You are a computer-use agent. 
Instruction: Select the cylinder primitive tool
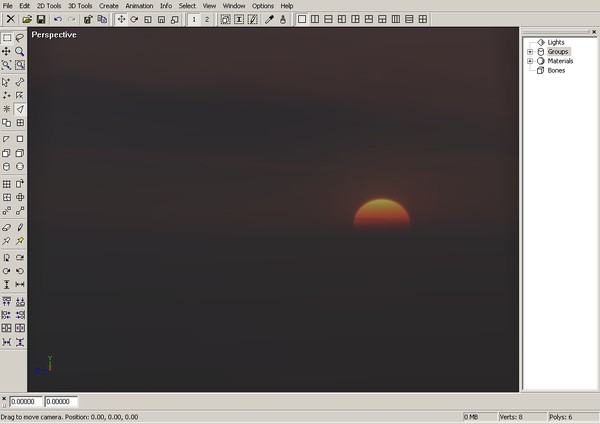[x=7, y=166]
